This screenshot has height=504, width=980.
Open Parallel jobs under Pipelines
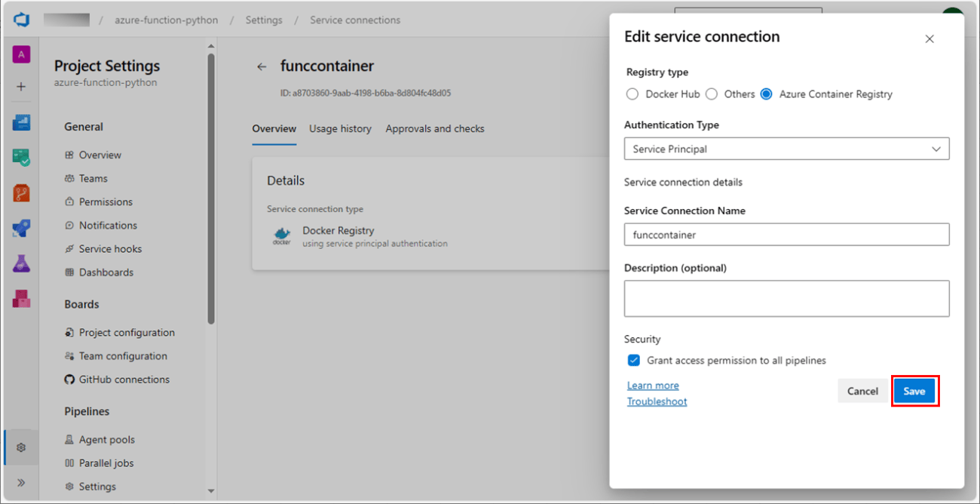click(106, 463)
